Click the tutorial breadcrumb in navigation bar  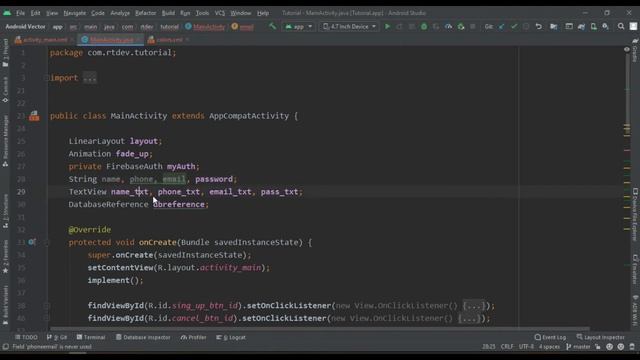(x=169, y=27)
